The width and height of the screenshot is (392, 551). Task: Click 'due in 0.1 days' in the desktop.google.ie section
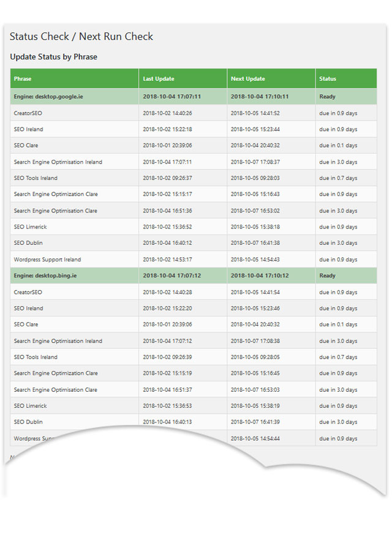pyautogui.click(x=338, y=146)
